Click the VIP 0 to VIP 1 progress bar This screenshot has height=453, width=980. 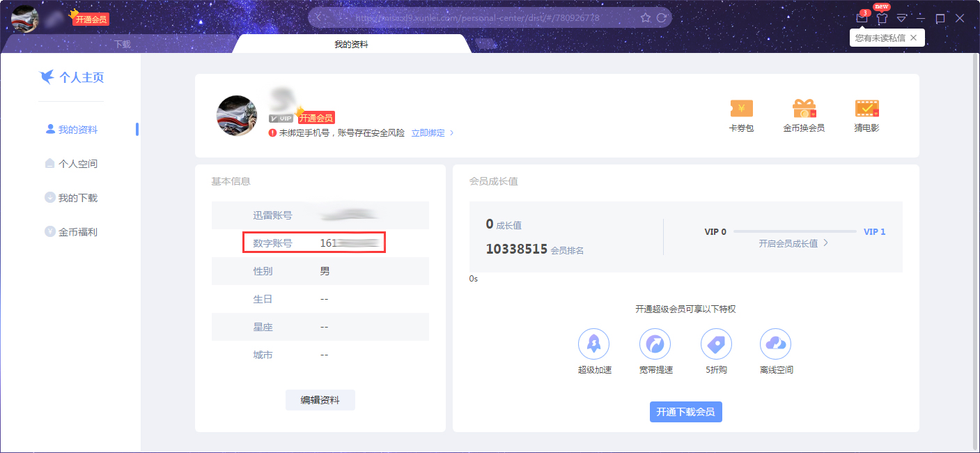point(795,231)
